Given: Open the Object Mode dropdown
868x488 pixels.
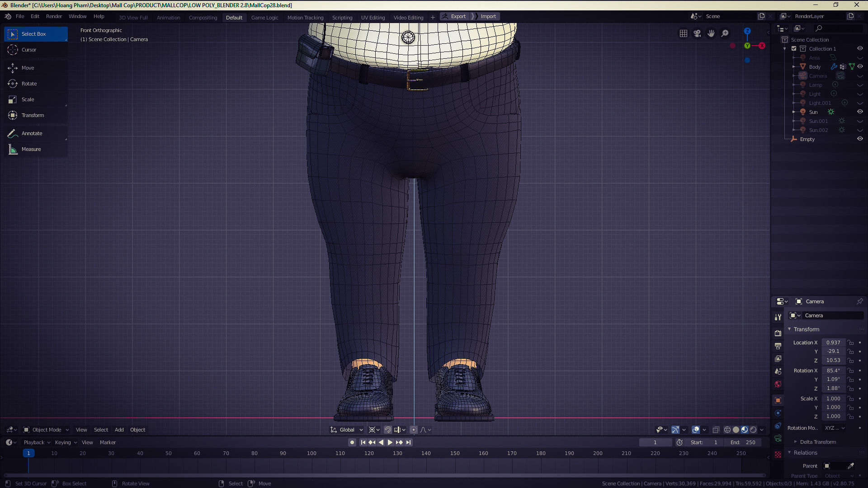Looking at the screenshot, I should click(x=46, y=430).
